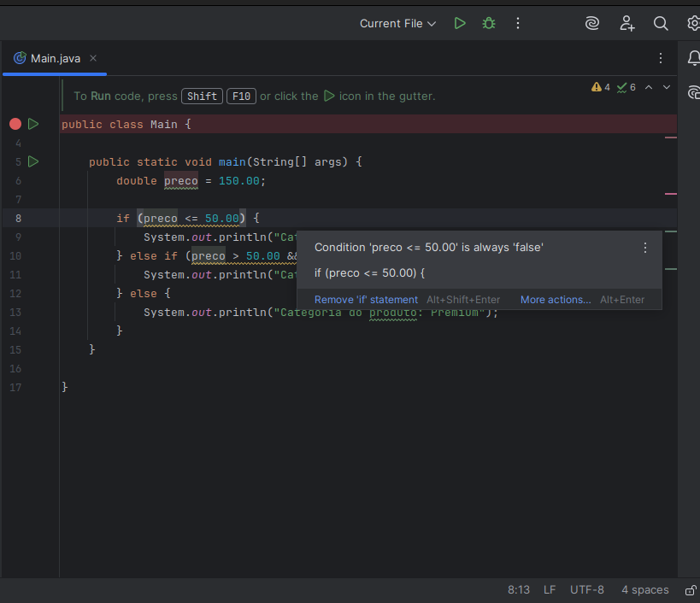Open the AI Assistant swirl icon in toolbar
700x603 pixels.
point(592,23)
